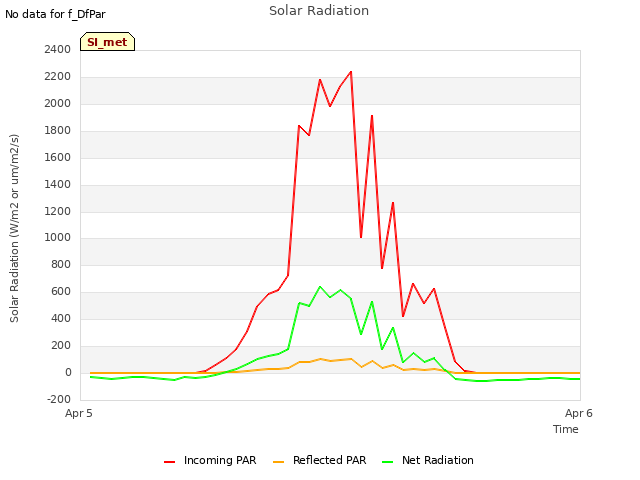Click the 800 y-axis tick label
Screen dimensions: 640x480
pos(61,264)
